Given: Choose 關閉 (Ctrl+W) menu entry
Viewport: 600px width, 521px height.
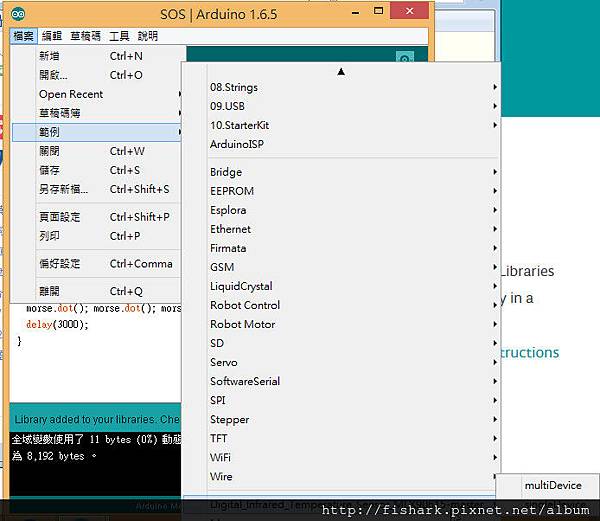Looking at the screenshot, I should (x=97, y=151).
